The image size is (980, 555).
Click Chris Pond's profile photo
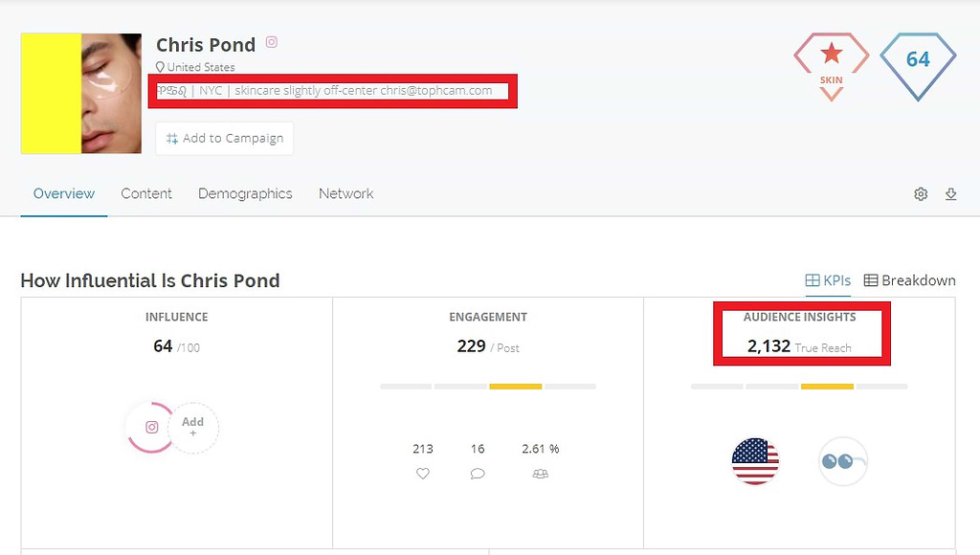point(81,93)
